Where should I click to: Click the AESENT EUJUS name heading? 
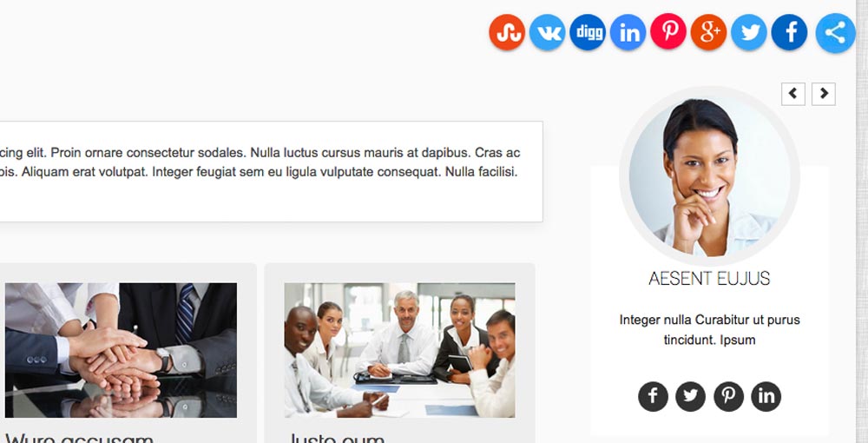click(709, 278)
